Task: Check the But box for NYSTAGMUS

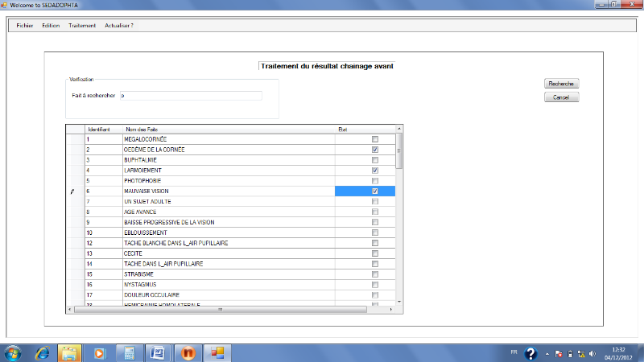Action: tap(375, 285)
